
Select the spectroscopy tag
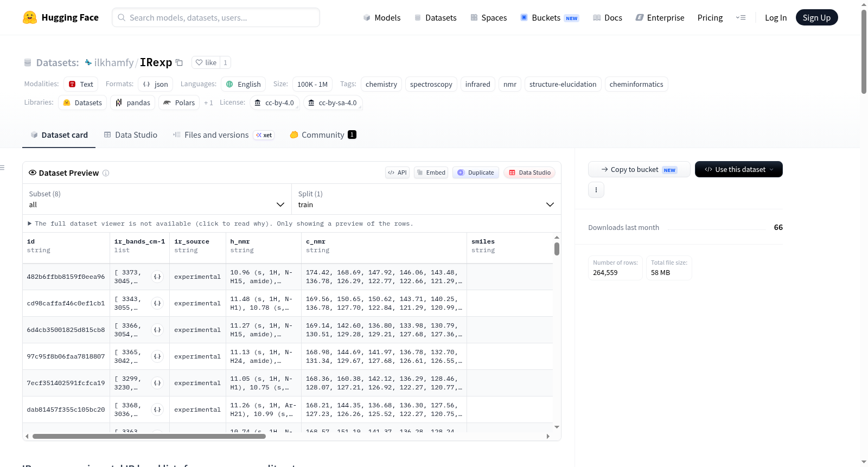(x=431, y=84)
